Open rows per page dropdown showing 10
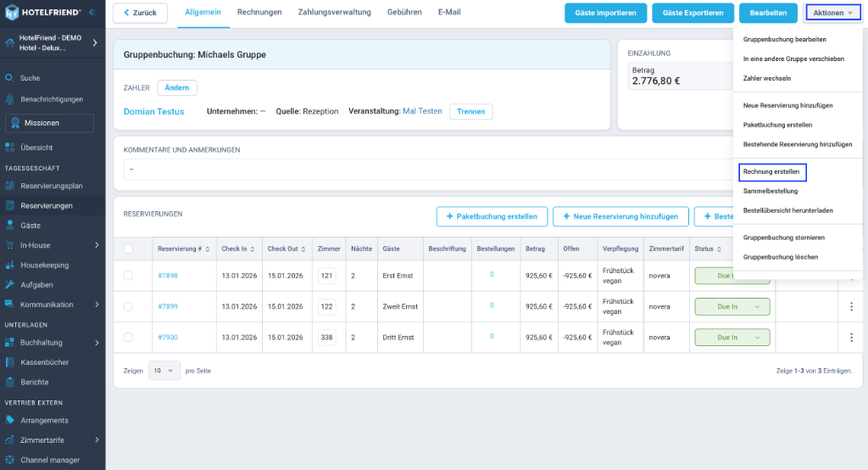 [164, 371]
